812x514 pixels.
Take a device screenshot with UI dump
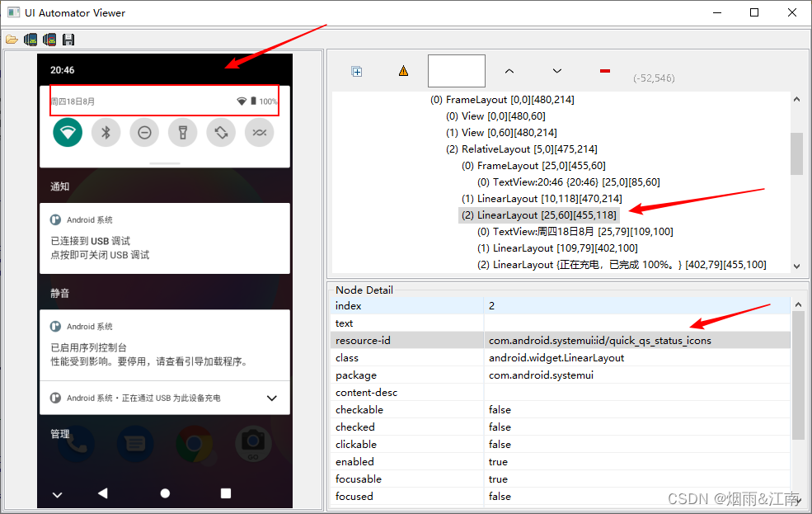tap(31, 39)
